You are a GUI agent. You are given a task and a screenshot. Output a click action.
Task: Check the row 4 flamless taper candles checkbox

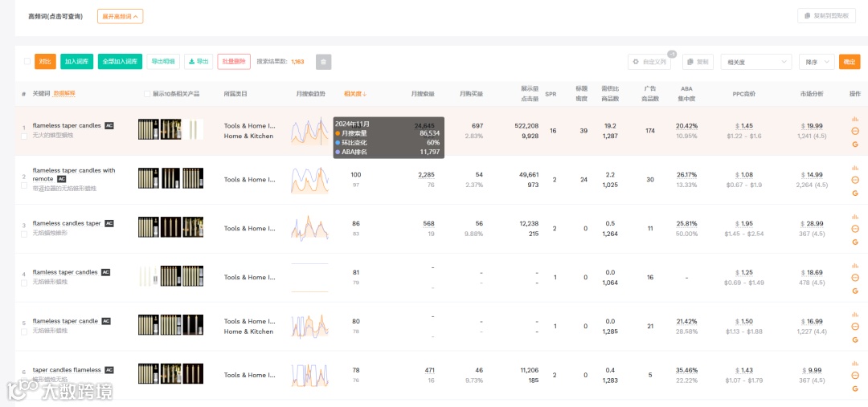24,283
